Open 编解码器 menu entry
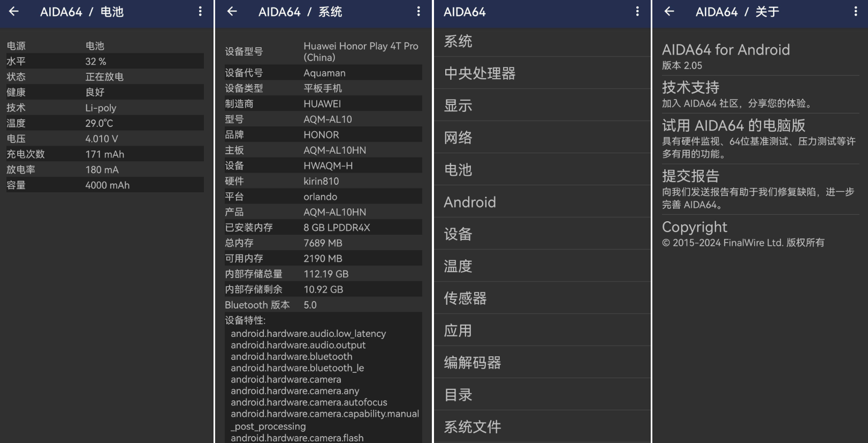The height and width of the screenshot is (443, 868). pos(542,362)
